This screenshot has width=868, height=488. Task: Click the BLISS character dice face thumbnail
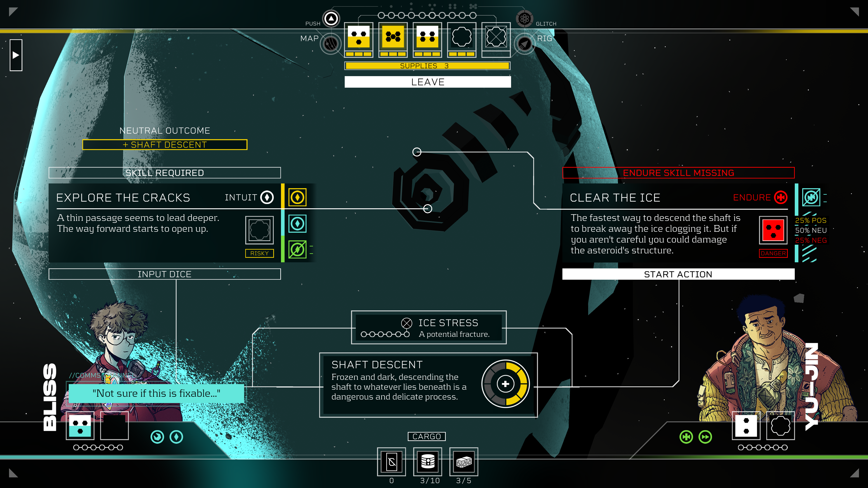pyautogui.click(x=80, y=423)
